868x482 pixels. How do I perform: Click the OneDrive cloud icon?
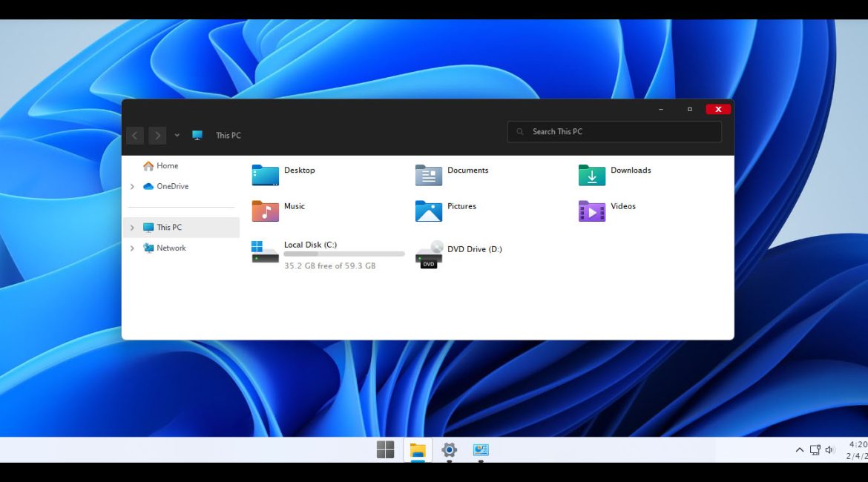click(148, 186)
